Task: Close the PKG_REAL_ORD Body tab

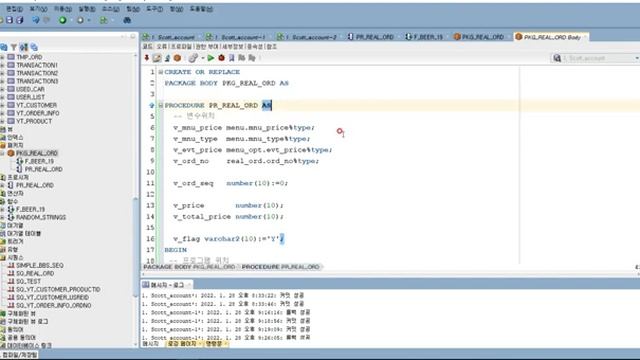Action: coord(585,37)
